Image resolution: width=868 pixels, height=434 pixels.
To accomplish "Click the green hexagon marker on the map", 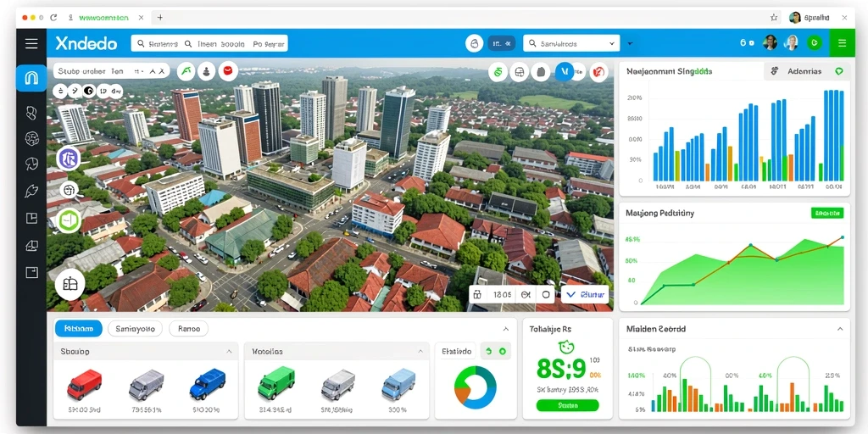I will coord(70,220).
